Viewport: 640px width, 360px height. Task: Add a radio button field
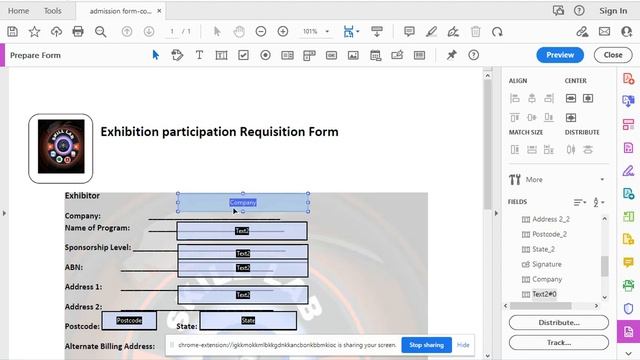(265, 55)
